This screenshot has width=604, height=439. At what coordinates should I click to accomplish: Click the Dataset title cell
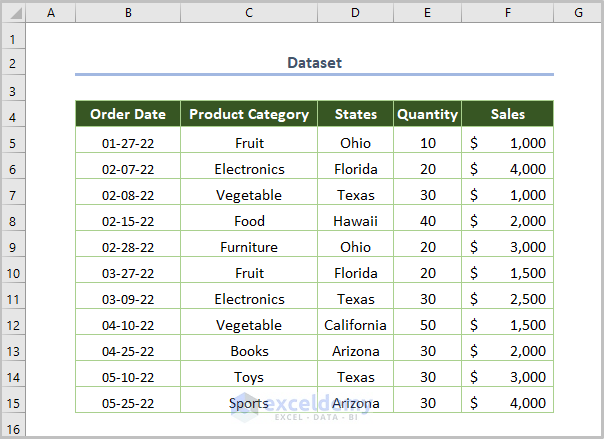[314, 62]
